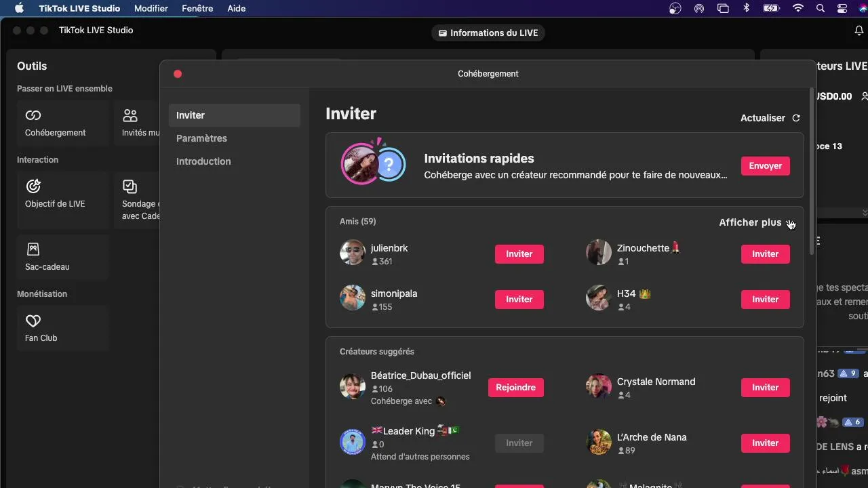Click the Crystale Normand name
This screenshot has height=488, width=868.
[656, 382]
